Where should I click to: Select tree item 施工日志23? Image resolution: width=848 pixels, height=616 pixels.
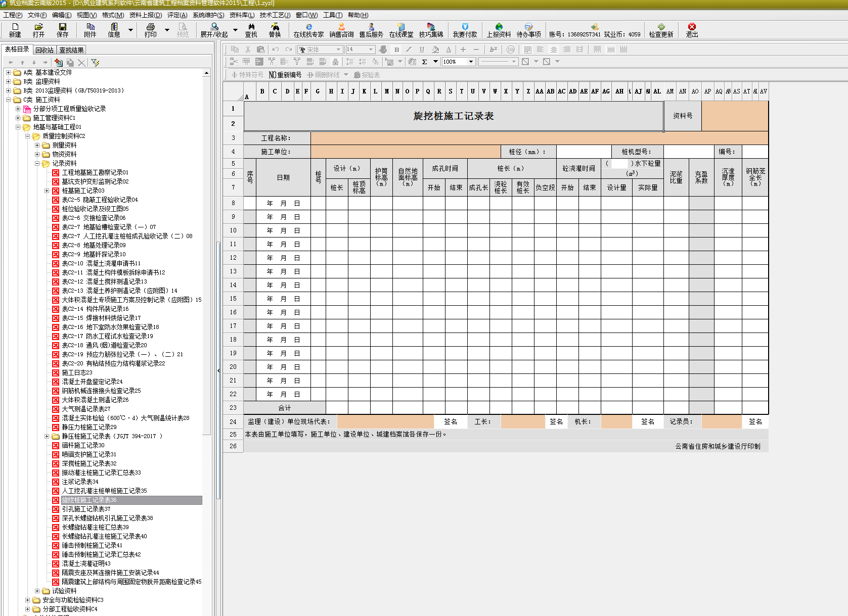point(77,372)
